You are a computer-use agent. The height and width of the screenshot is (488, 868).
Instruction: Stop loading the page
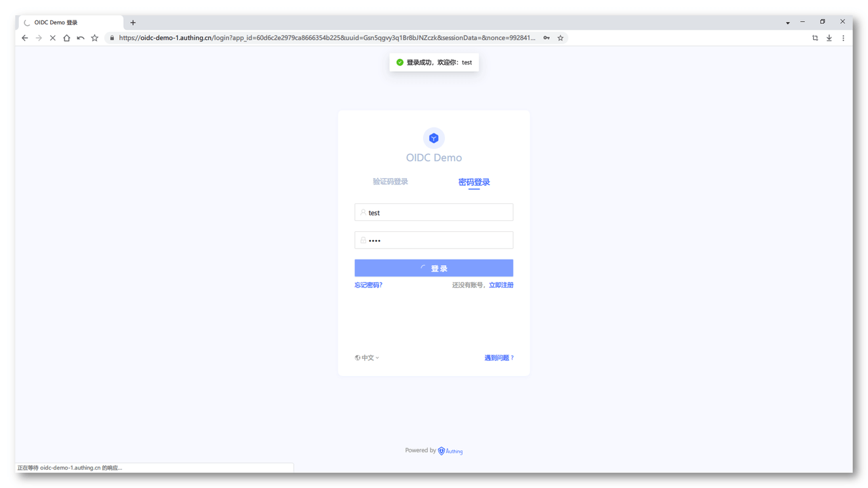click(x=52, y=38)
